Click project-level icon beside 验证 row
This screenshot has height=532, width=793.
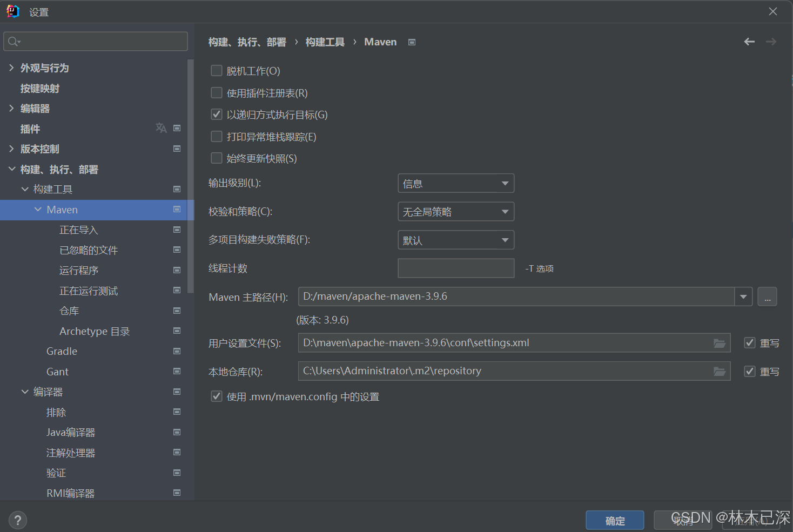[177, 473]
